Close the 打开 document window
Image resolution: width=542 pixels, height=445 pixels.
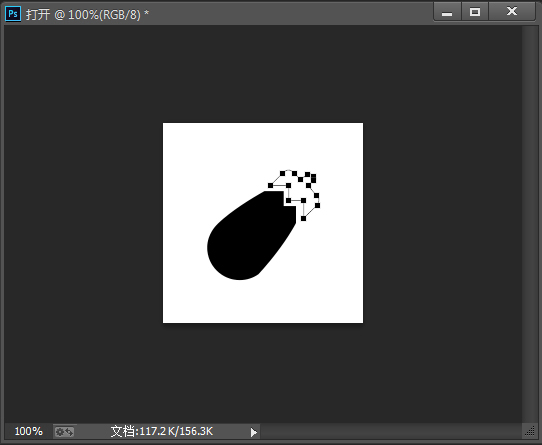click(512, 12)
